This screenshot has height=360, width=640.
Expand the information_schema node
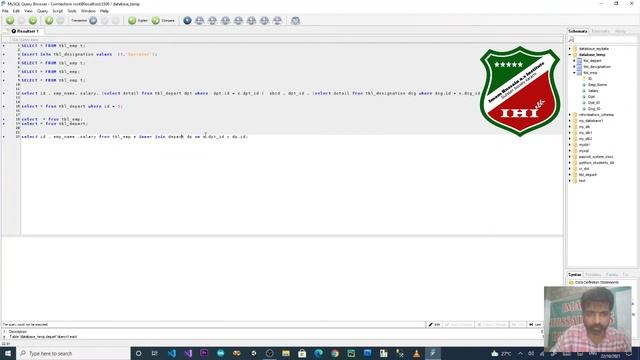(x=570, y=115)
